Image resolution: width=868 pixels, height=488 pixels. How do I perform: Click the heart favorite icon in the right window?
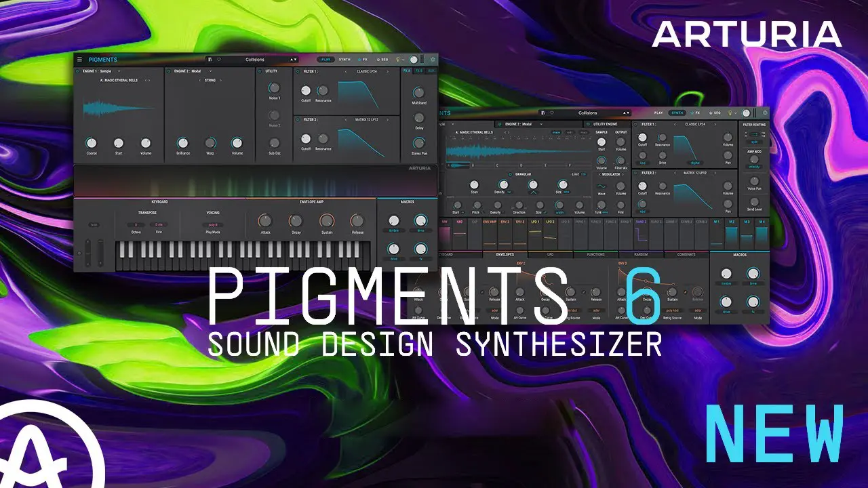tap(552, 113)
